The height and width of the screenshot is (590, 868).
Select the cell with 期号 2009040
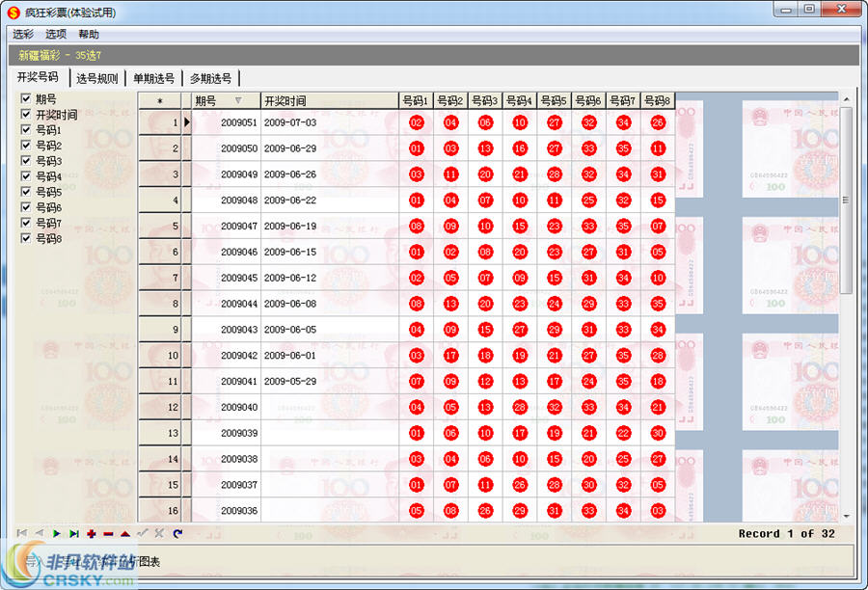226,407
